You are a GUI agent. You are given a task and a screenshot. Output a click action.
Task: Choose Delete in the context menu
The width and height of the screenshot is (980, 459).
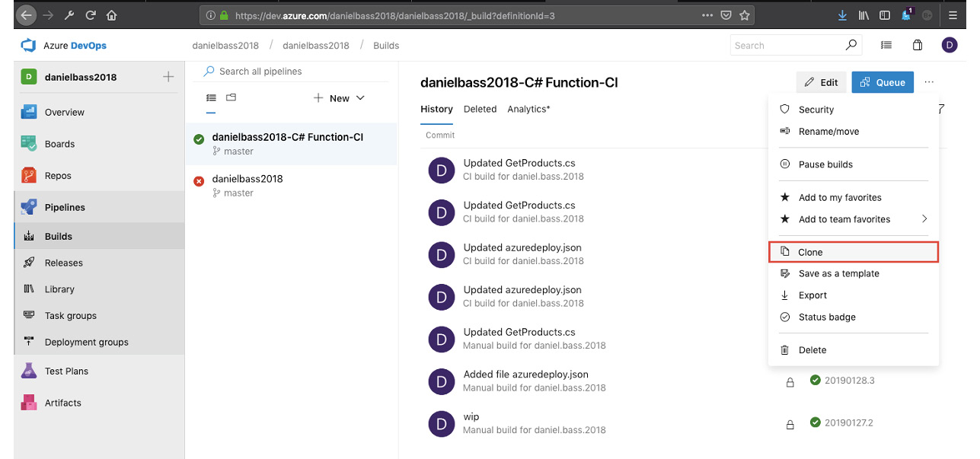(x=853, y=350)
